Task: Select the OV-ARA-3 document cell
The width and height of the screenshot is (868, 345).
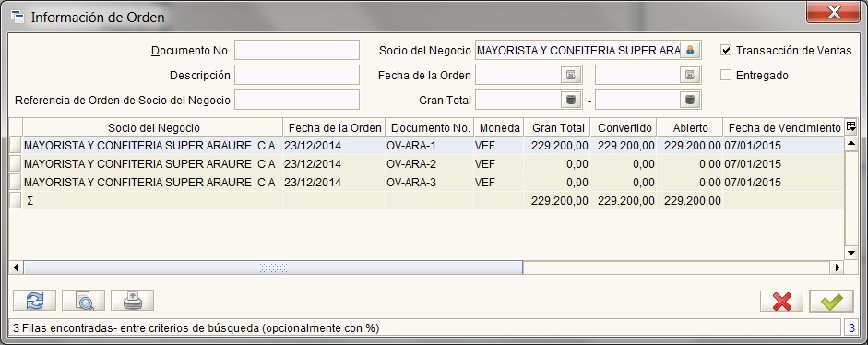Action: 430,183
